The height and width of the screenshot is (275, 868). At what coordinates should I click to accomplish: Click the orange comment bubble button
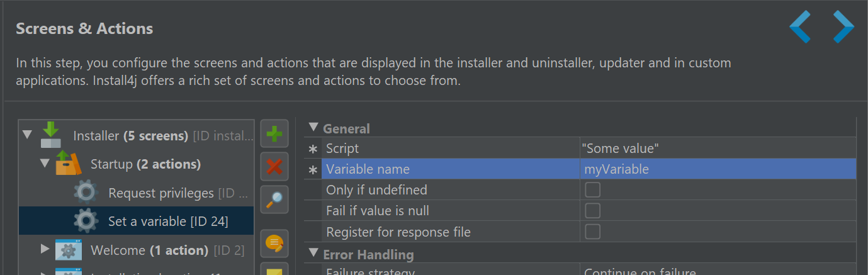[x=274, y=244]
